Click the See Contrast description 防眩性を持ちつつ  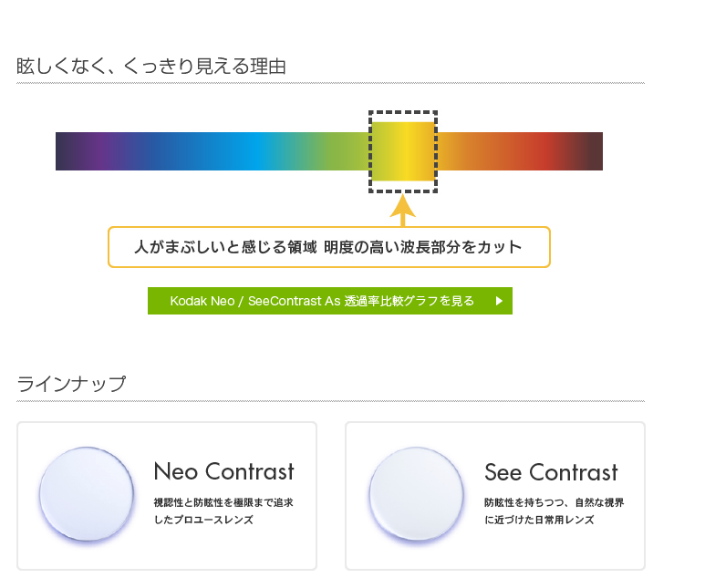(555, 502)
